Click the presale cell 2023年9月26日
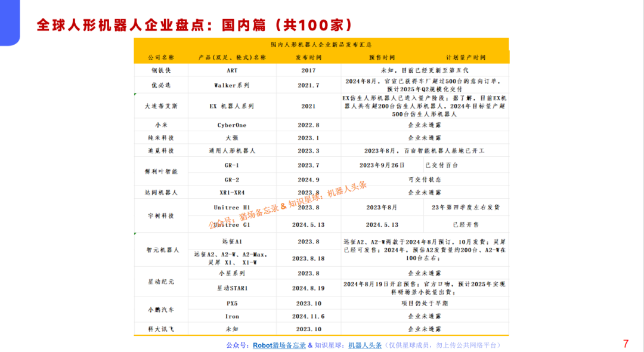The height and width of the screenshot is (352, 644). coord(382,165)
